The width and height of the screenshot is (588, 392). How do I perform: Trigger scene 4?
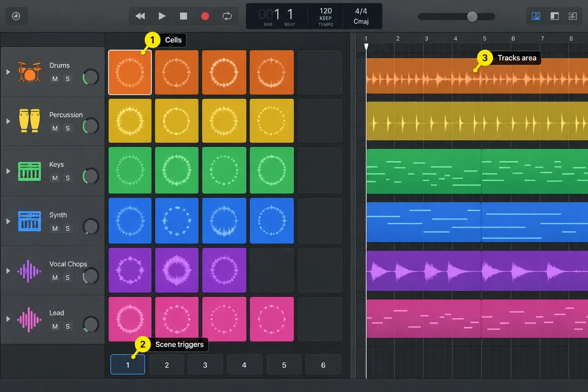244,364
